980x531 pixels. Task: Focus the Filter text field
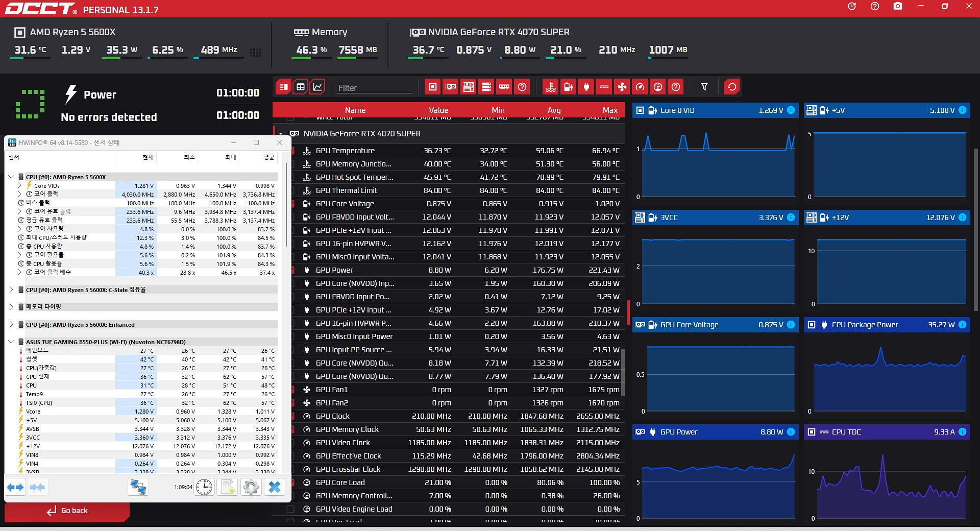(374, 88)
